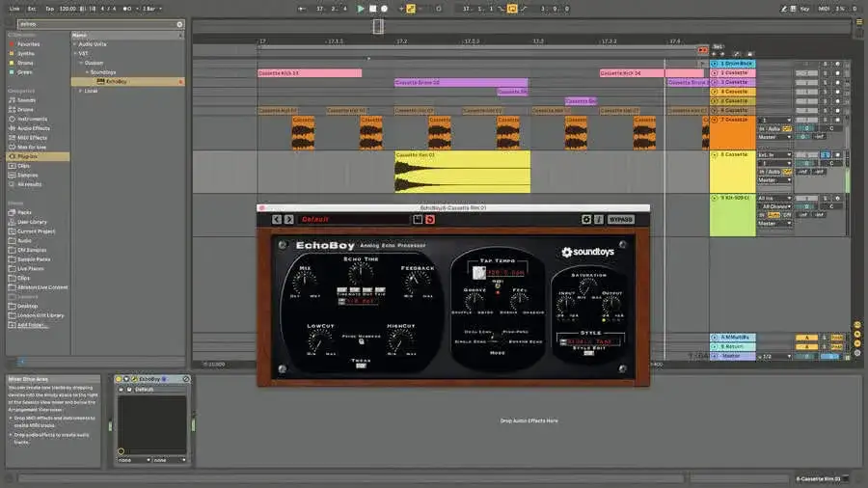The image size is (868, 488).
Task: Open the Master track 1/2 output dropdown
Action: coord(773,357)
